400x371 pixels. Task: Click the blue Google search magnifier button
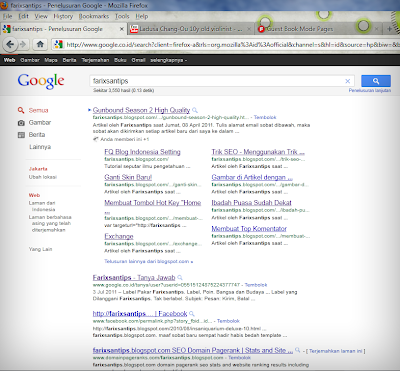click(376, 81)
